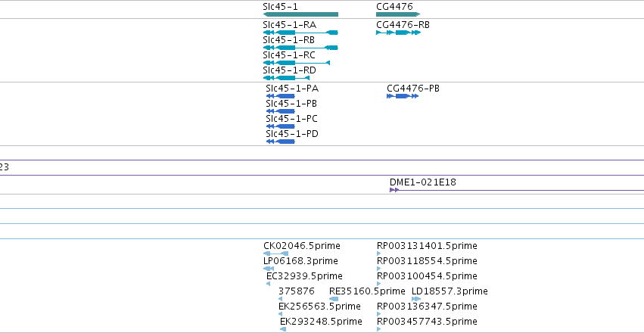This screenshot has width=644, height=333.
Task: Open the 375876 feature label
Action: click(297, 291)
